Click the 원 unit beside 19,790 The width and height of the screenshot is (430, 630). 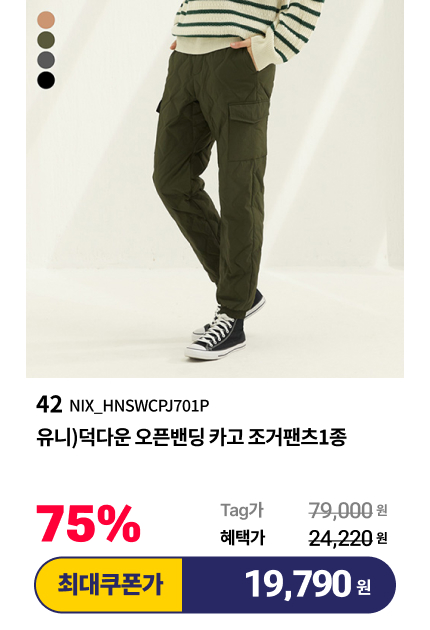tap(363, 587)
